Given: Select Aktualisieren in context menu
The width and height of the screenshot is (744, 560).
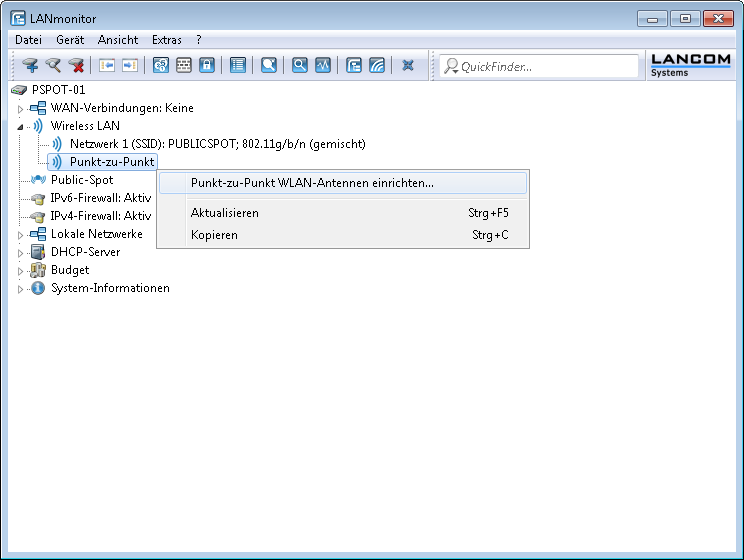Looking at the screenshot, I should click(x=225, y=213).
